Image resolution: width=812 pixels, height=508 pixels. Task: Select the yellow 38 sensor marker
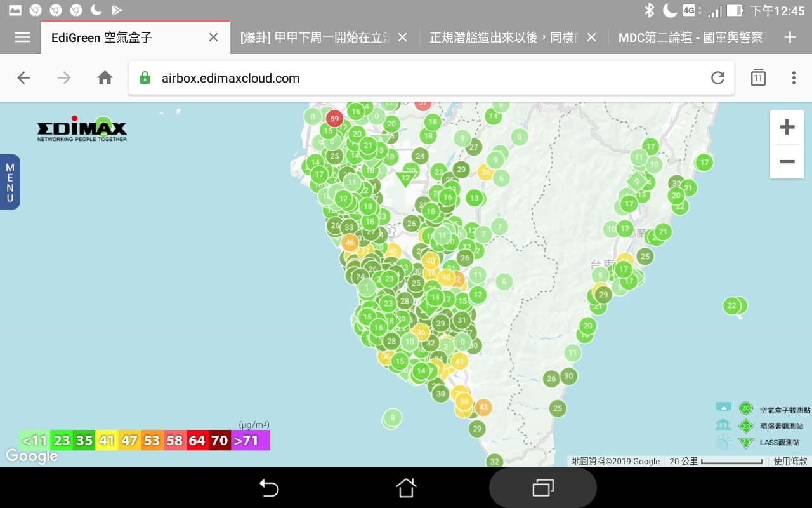point(464,401)
